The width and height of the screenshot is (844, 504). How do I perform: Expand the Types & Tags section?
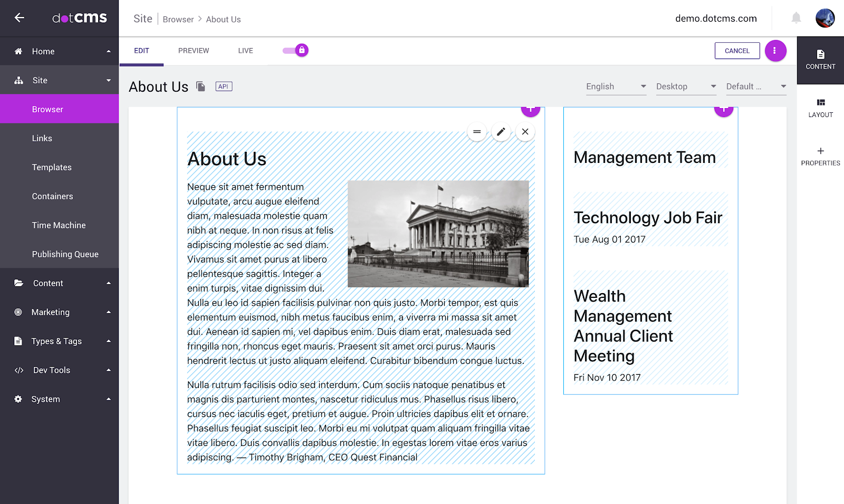pos(109,341)
